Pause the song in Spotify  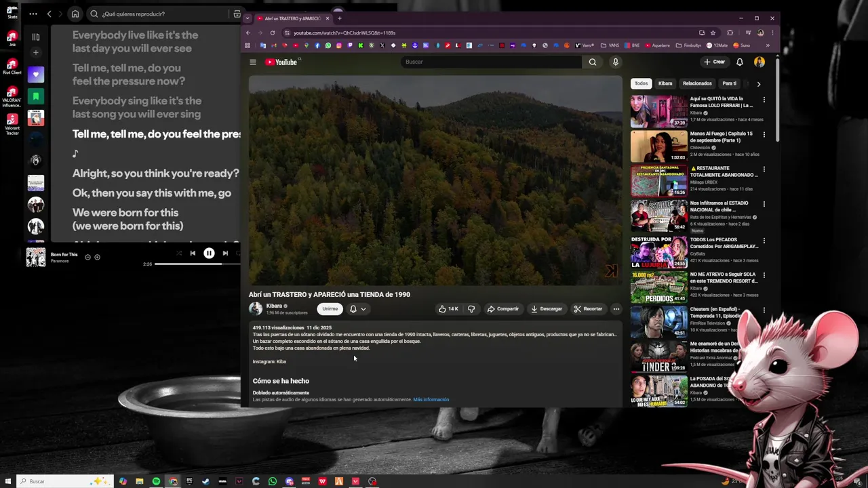coord(209,253)
